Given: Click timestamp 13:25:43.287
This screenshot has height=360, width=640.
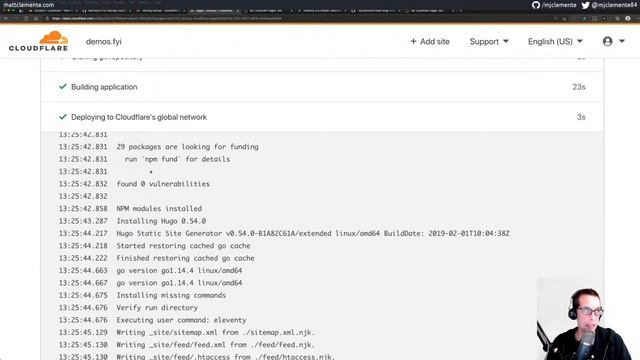Looking at the screenshot, I should point(83,221).
